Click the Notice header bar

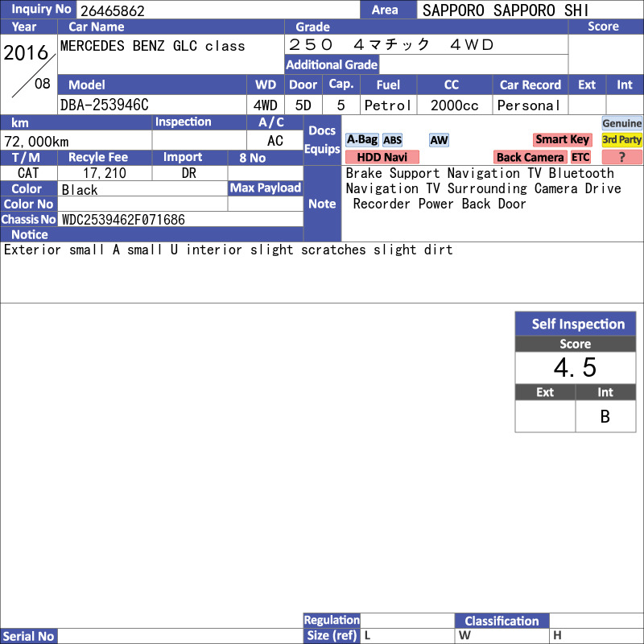click(x=151, y=234)
